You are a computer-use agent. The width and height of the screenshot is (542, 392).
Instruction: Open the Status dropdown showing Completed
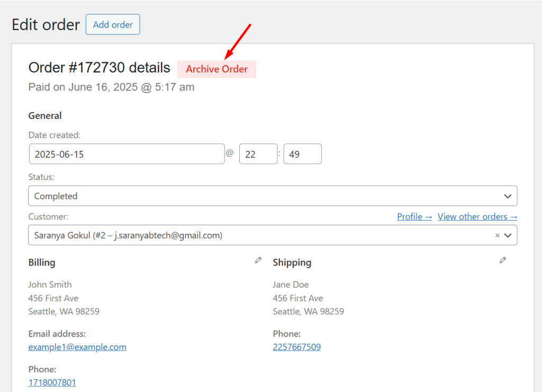273,196
